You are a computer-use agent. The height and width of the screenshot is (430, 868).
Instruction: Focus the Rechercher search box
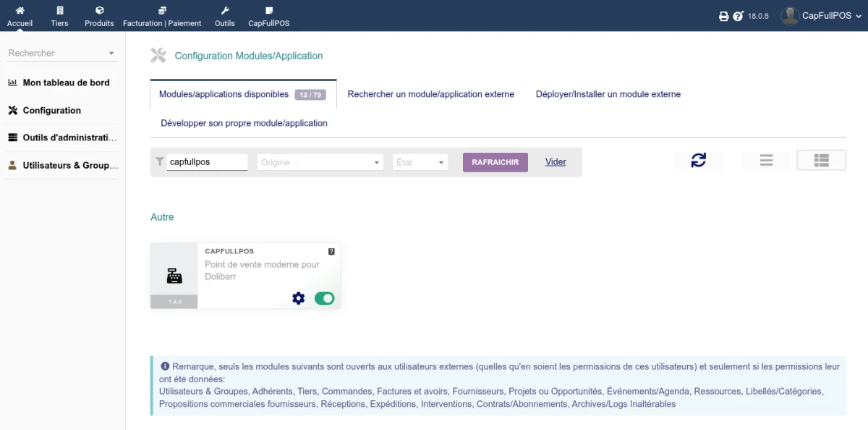coord(61,53)
